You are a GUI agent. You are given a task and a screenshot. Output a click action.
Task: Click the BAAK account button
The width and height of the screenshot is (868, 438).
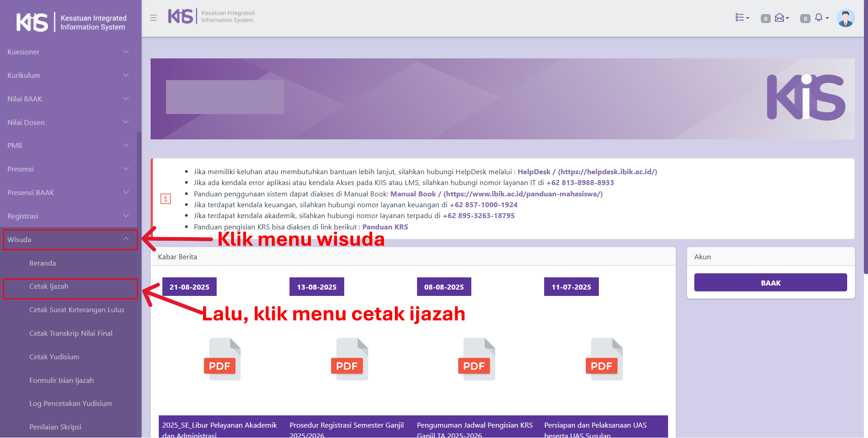[770, 283]
